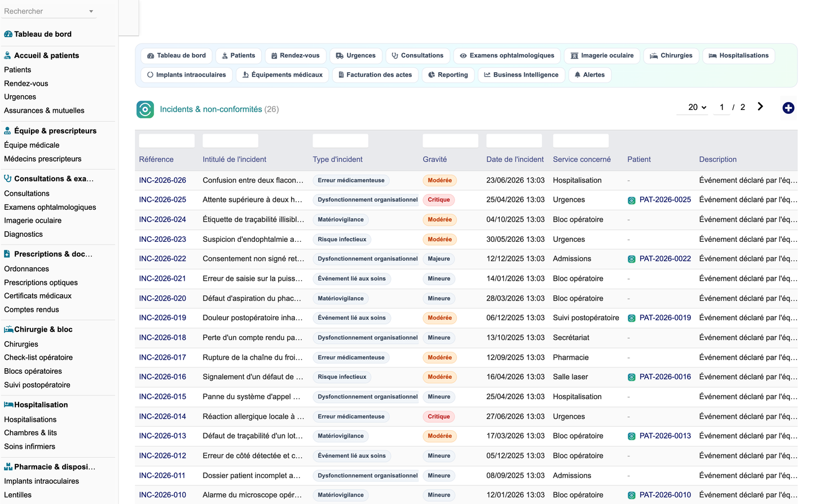Sort by the Gravité column header
Image resolution: width=815 pixels, height=504 pixels.
[435, 160]
